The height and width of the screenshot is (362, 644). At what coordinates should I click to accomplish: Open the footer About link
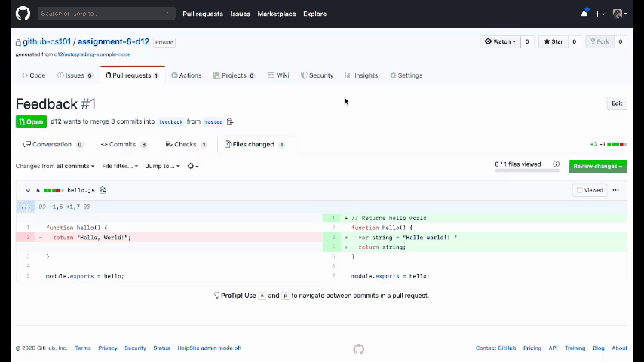(x=619, y=348)
